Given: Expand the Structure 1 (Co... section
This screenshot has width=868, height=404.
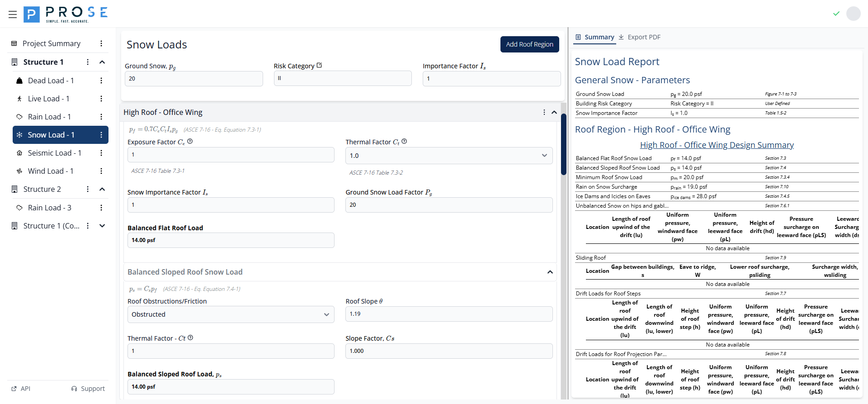Looking at the screenshot, I should point(102,226).
